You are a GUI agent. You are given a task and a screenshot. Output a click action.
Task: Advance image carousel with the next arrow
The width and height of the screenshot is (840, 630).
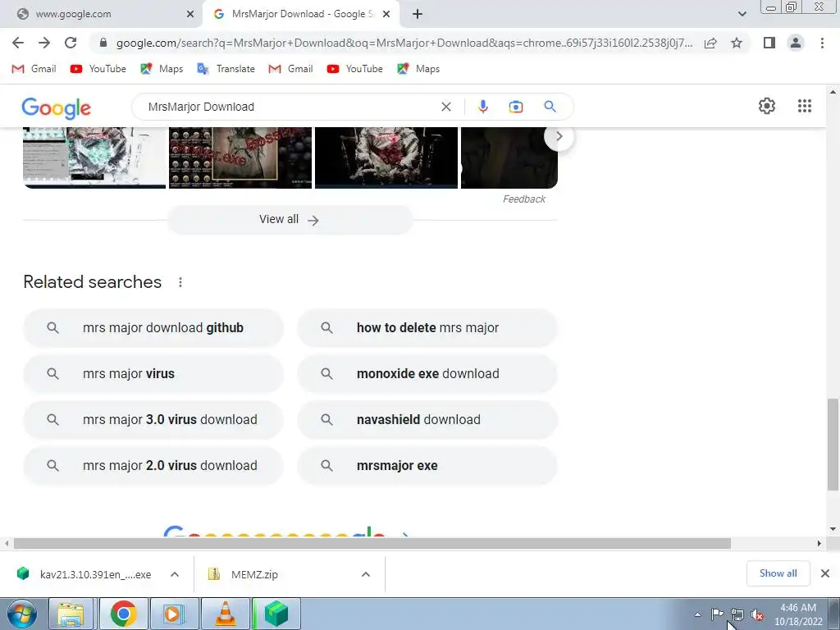(x=559, y=137)
